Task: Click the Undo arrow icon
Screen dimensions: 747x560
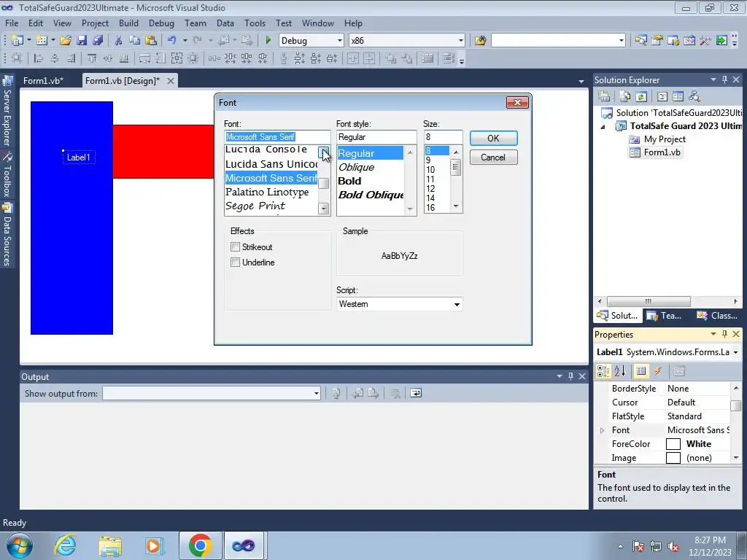Action: (172, 41)
